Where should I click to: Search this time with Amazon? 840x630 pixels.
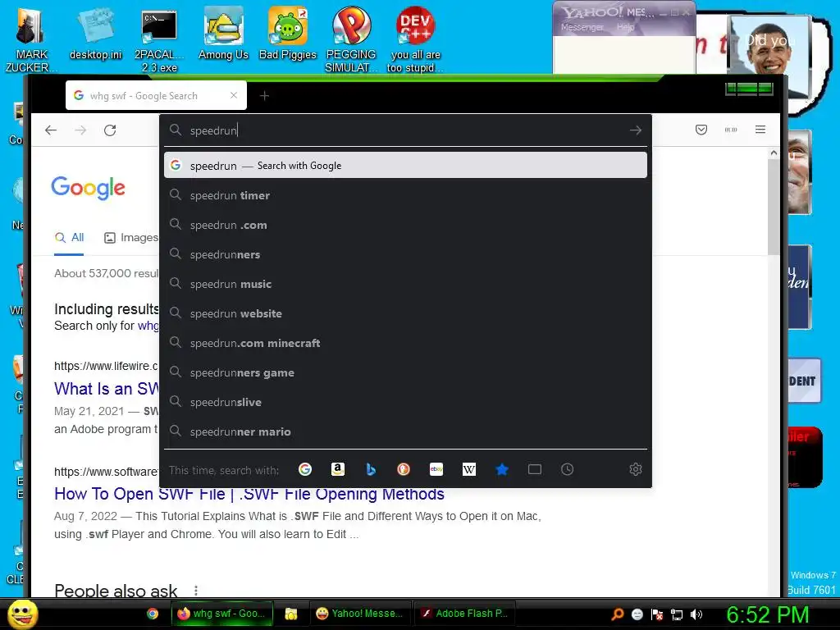pyautogui.click(x=337, y=469)
